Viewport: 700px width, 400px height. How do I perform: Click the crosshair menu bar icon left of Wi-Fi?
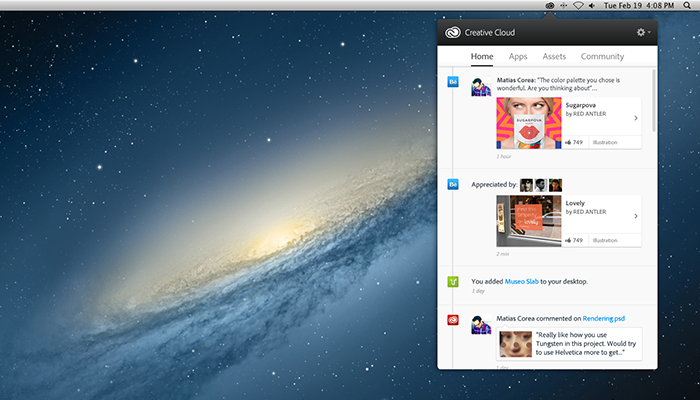coord(564,6)
